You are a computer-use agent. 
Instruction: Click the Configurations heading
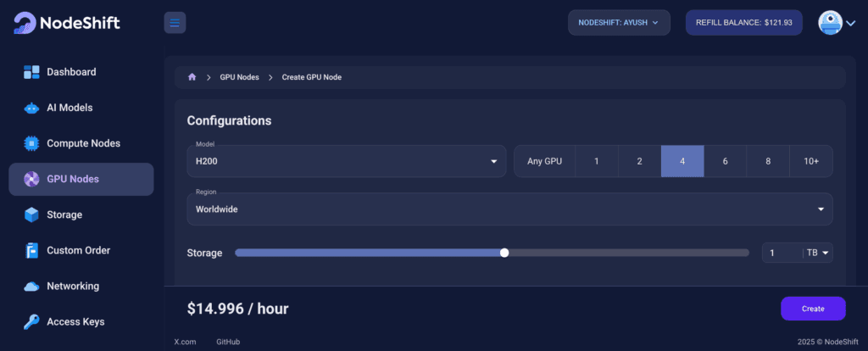click(x=229, y=120)
